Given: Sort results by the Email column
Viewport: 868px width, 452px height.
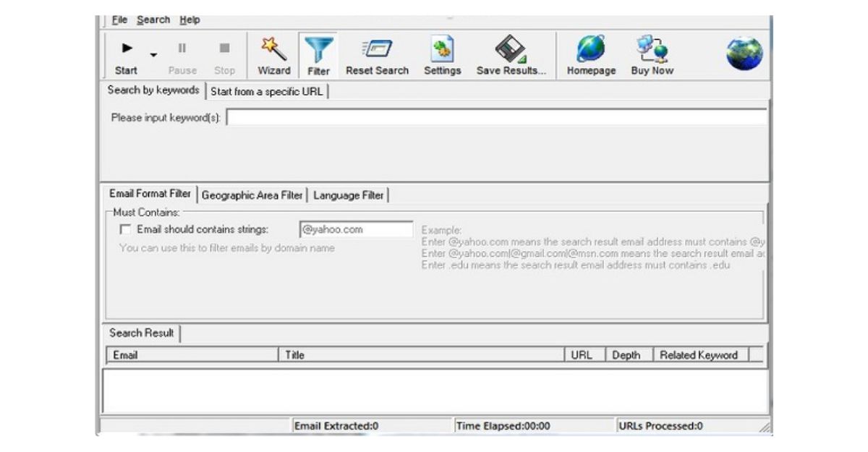Looking at the screenshot, I should click(192, 355).
